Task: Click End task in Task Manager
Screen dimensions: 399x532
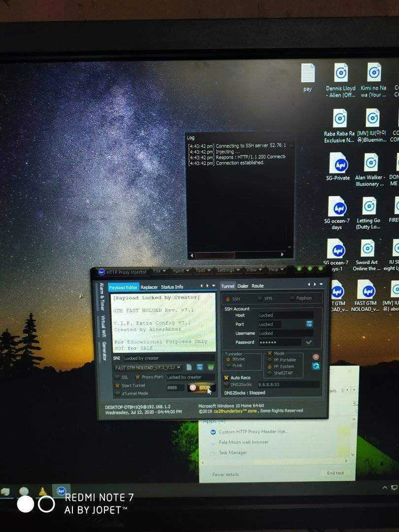Action: click(x=335, y=473)
